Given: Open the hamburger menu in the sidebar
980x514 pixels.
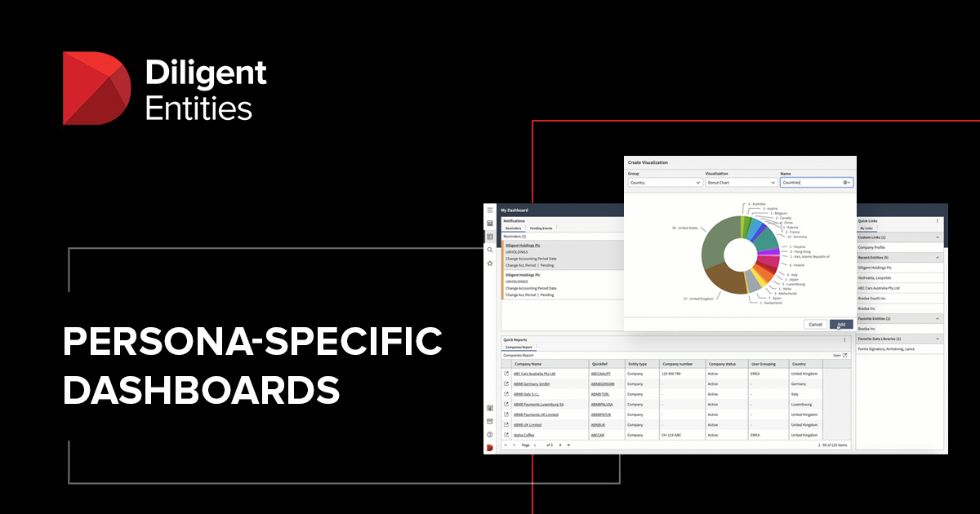Looking at the screenshot, I should point(490,210).
